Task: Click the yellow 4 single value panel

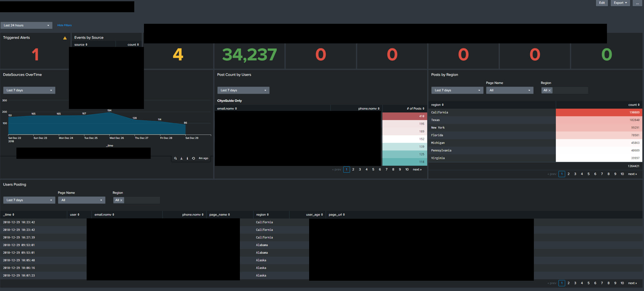Action: tap(178, 55)
